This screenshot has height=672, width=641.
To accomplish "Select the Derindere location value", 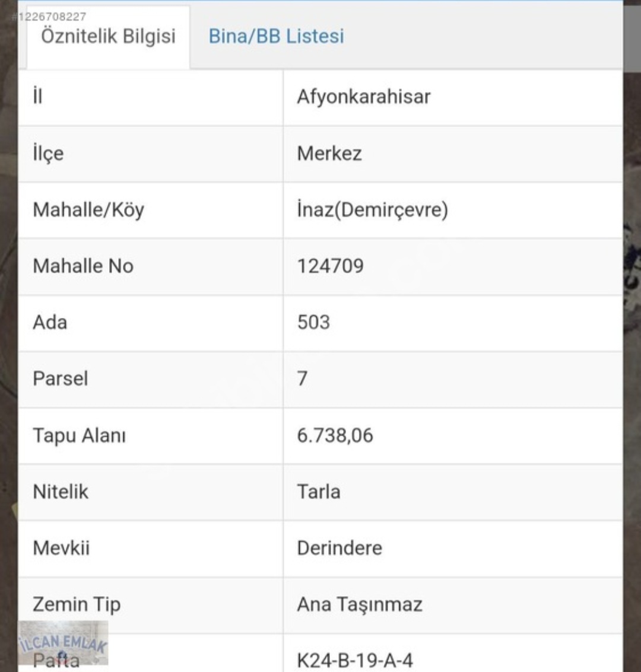I will click(x=339, y=548).
